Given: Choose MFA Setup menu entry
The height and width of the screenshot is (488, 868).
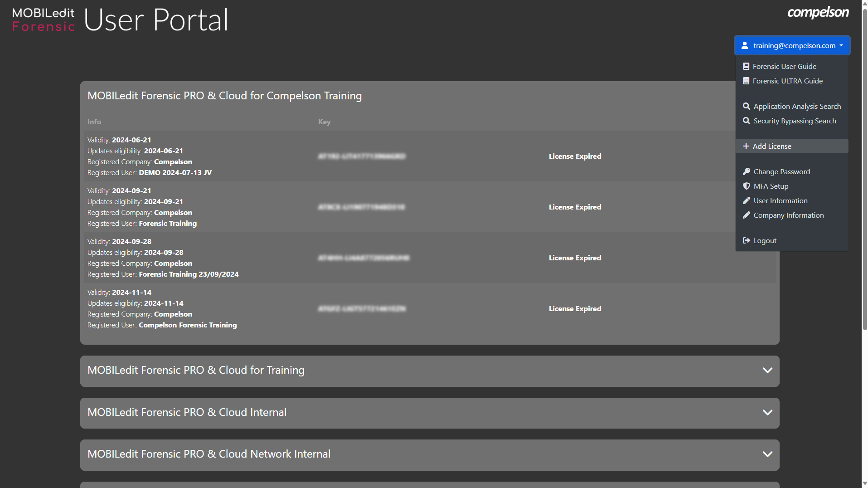Looking at the screenshot, I should pos(771,186).
